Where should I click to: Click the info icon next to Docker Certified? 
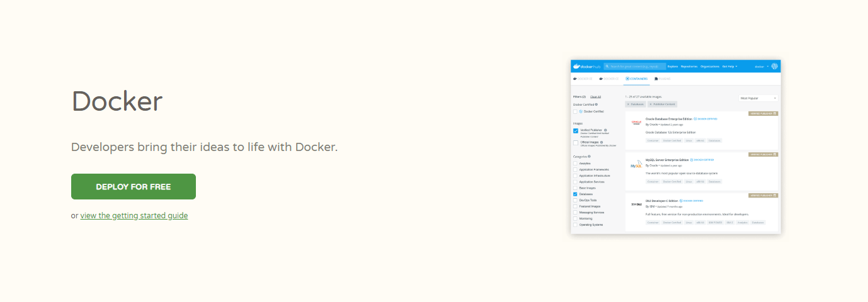597,104
